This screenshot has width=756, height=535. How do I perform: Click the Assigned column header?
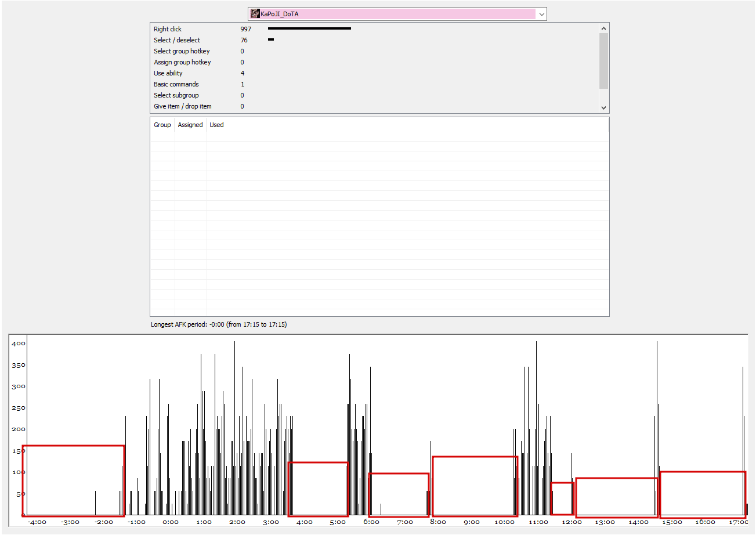(x=190, y=125)
